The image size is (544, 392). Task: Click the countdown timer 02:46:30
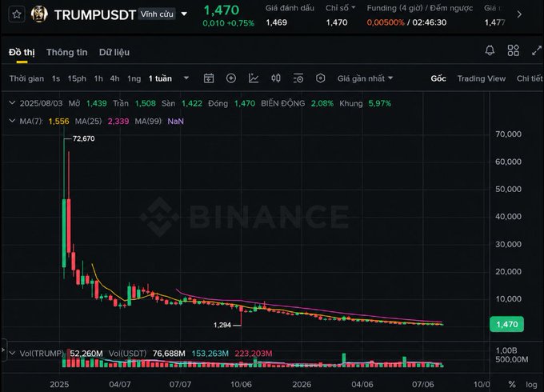(429, 22)
